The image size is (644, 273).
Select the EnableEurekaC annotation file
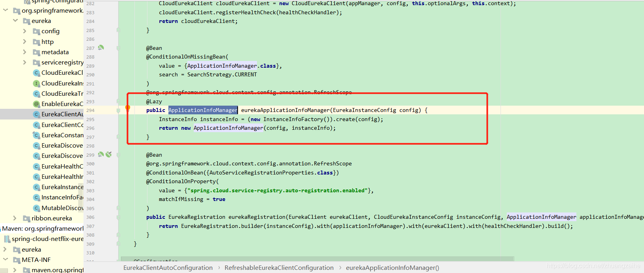[x=62, y=104]
